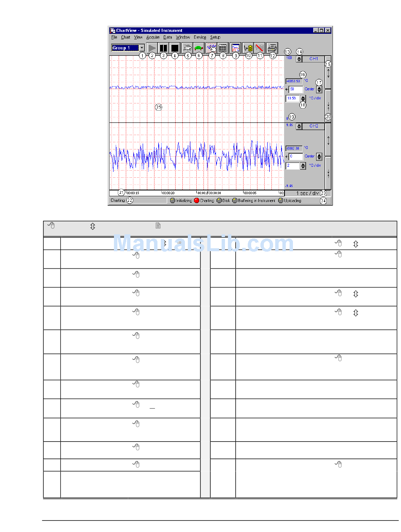Click the CH1 Center value field

point(296,90)
